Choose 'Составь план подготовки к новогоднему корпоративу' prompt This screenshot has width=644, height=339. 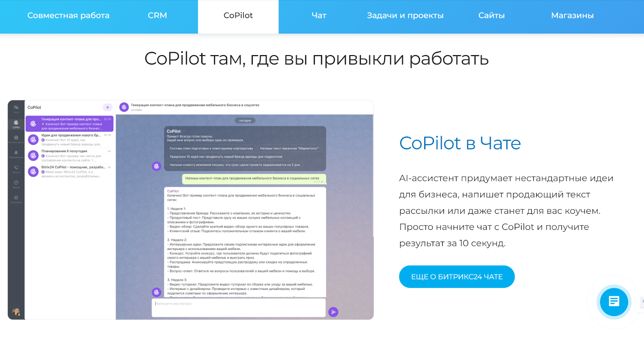[x=211, y=149]
